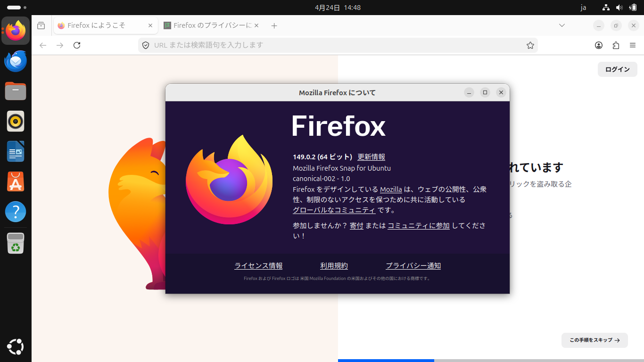Open the Files manager from the dock

coord(16,91)
